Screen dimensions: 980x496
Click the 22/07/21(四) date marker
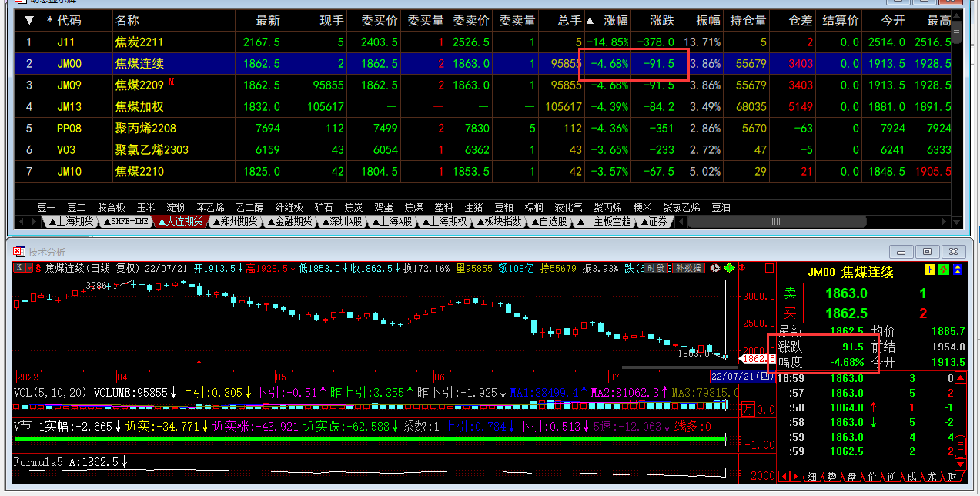click(743, 377)
